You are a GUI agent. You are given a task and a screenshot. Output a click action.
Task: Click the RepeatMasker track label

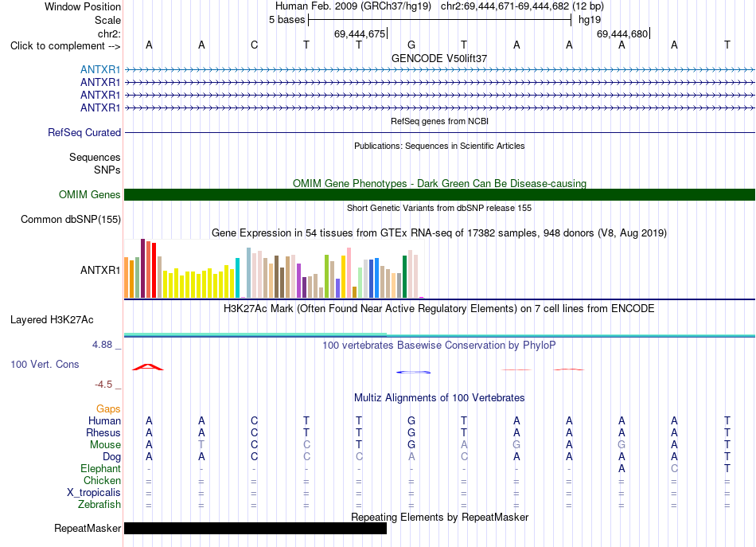coord(88,528)
